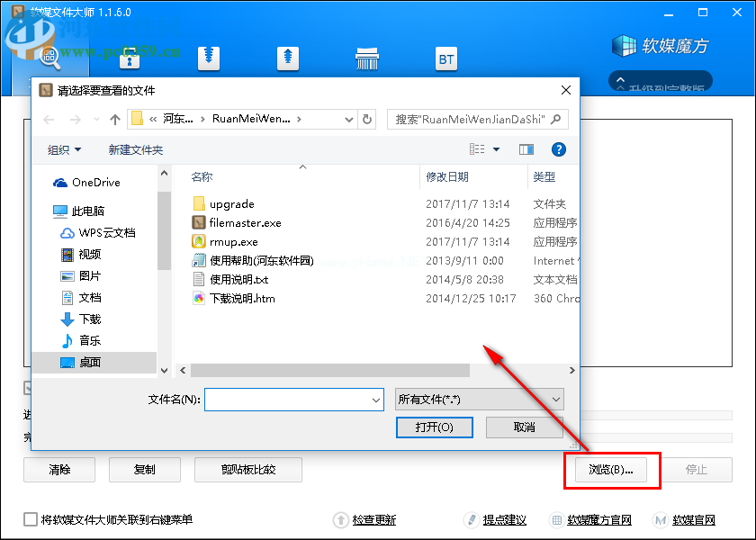This screenshot has width=756, height=540.
Task: Toggle the preview pane in file dialog
Action: pyautogui.click(x=526, y=149)
